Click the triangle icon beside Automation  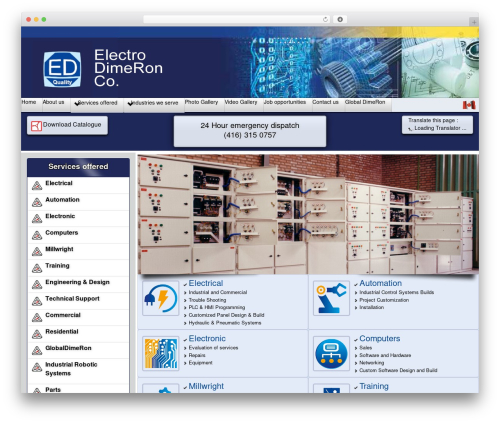pyautogui.click(x=37, y=202)
